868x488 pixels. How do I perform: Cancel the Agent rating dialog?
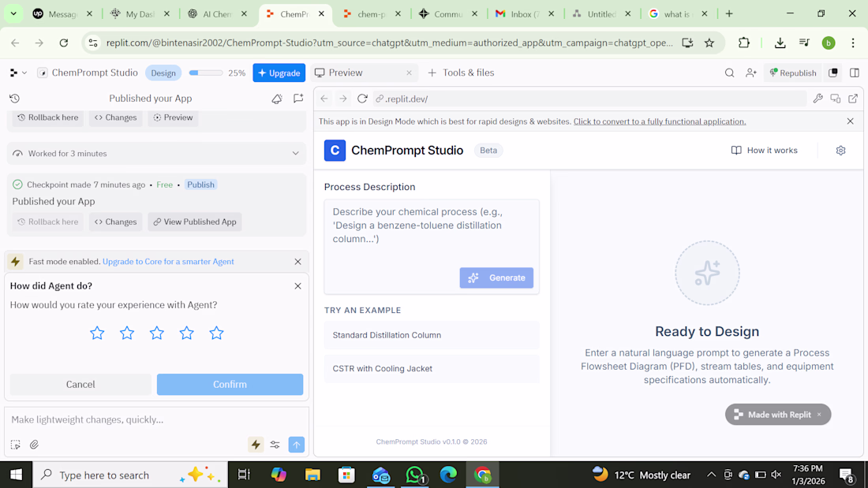click(x=80, y=385)
